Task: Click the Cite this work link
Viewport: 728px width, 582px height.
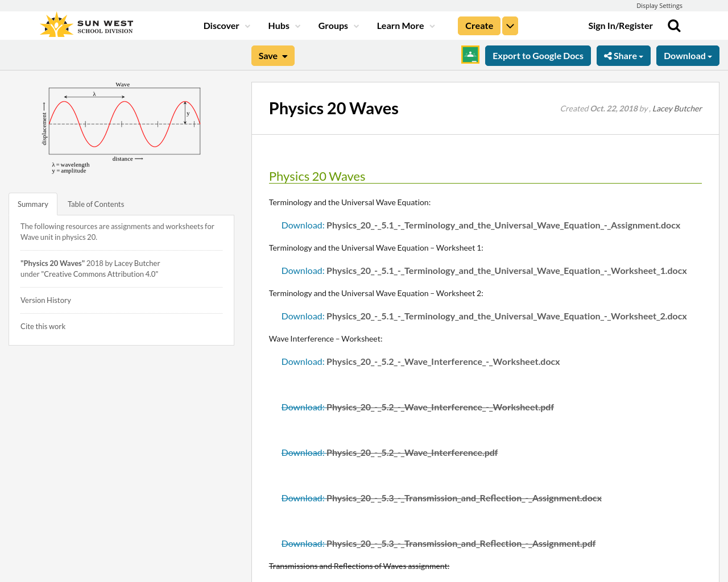Action: click(43, 326)
